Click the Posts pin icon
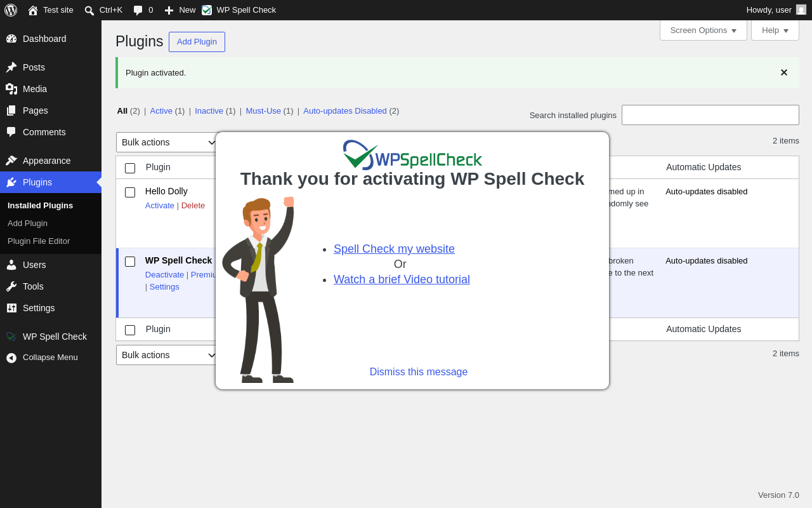 coord(11,67)
